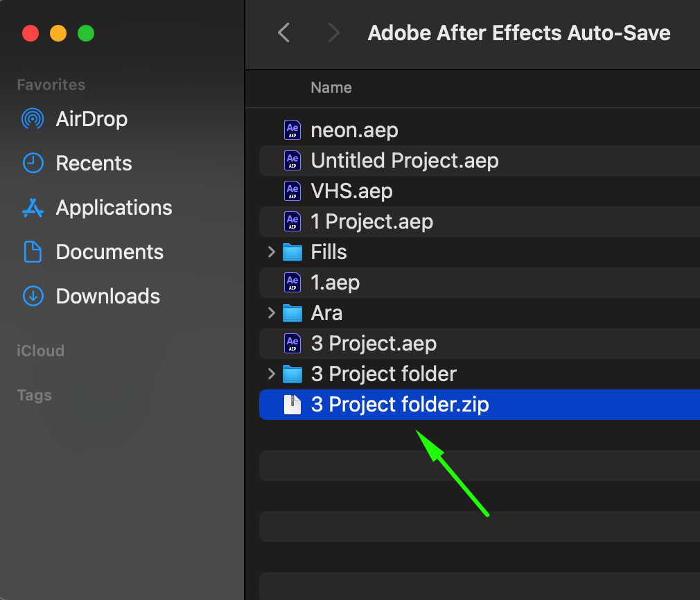
Task: Click the forward navigation arrow
Action: (334, 33)
